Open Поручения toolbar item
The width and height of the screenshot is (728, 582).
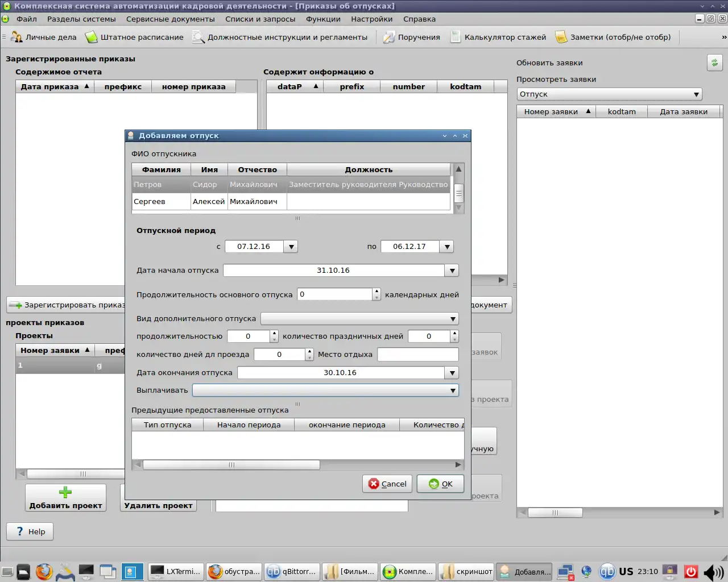(x=412, y=38)
